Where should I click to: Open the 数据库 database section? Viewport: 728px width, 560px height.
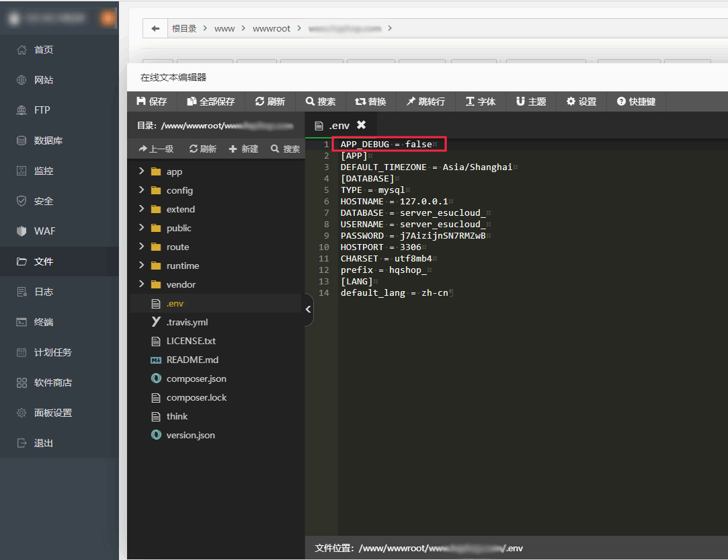[x=48, y=141]
